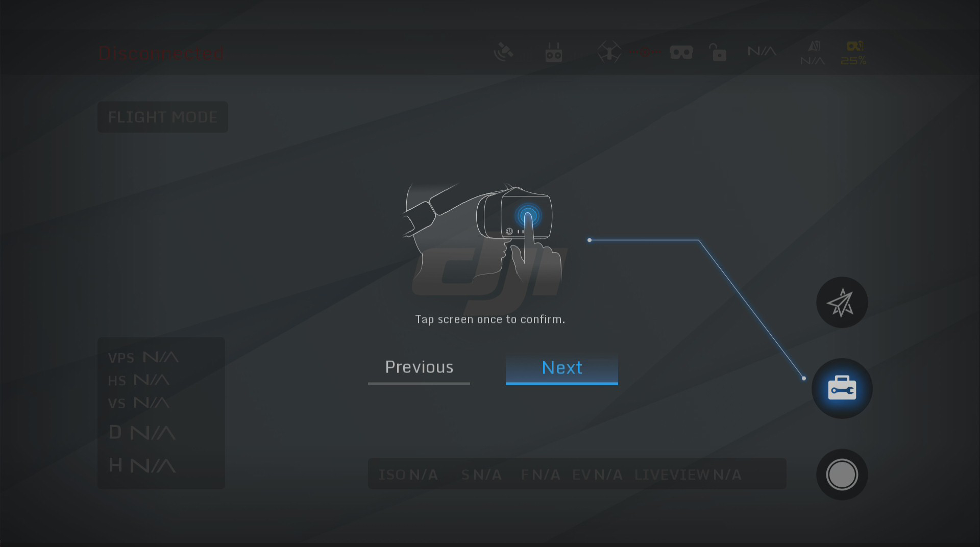Image resolution: width=980 pixels, height=547 pixels.
Task: Click the Next button
Action: (x=562, y=369)
